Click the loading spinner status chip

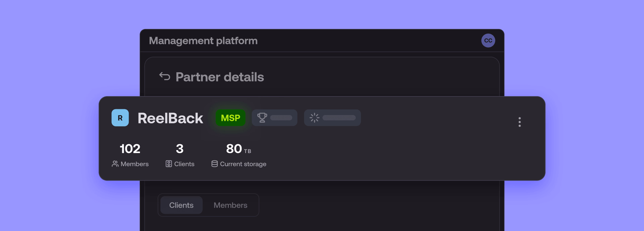[332, 118]
